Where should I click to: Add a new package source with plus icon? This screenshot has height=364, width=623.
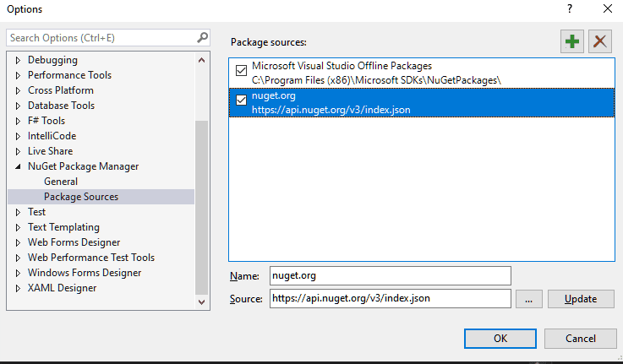[x=571, y=41]
